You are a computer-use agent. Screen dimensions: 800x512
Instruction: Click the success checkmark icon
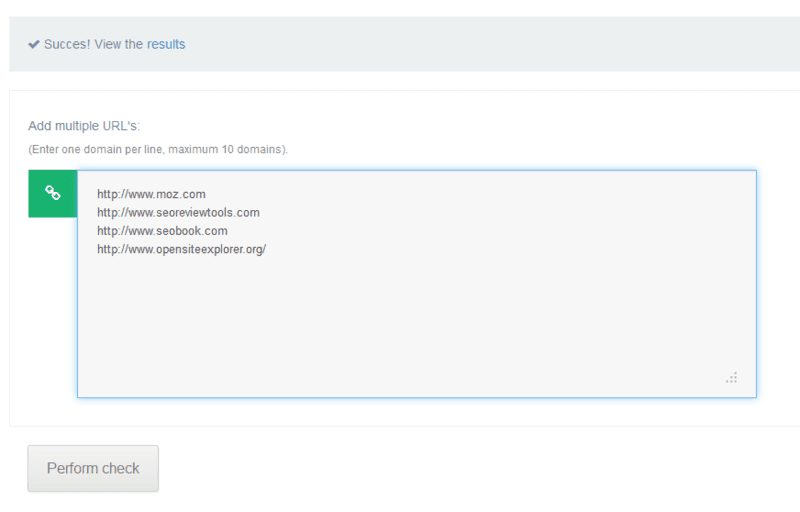coord(34,44)
